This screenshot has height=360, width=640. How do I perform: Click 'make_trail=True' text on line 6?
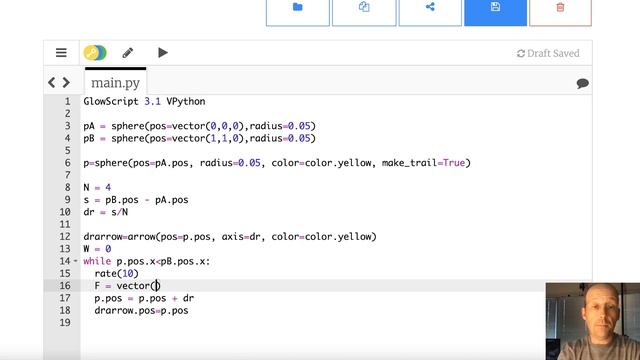click(424, 163)
